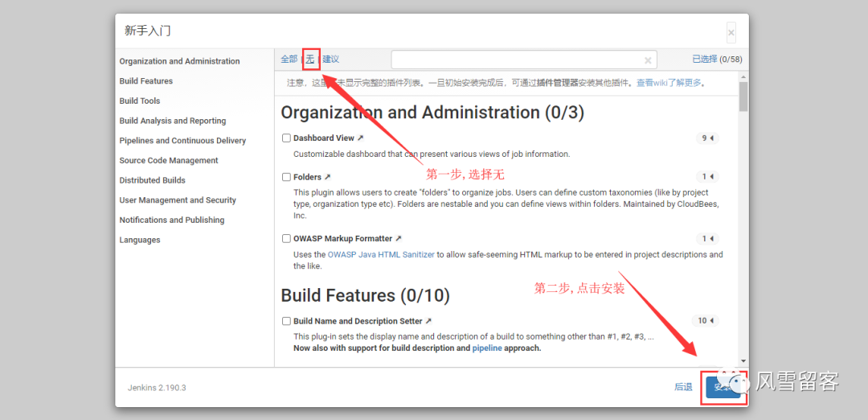
Task: Focus the plugin search input field
Action: point(524,60)
